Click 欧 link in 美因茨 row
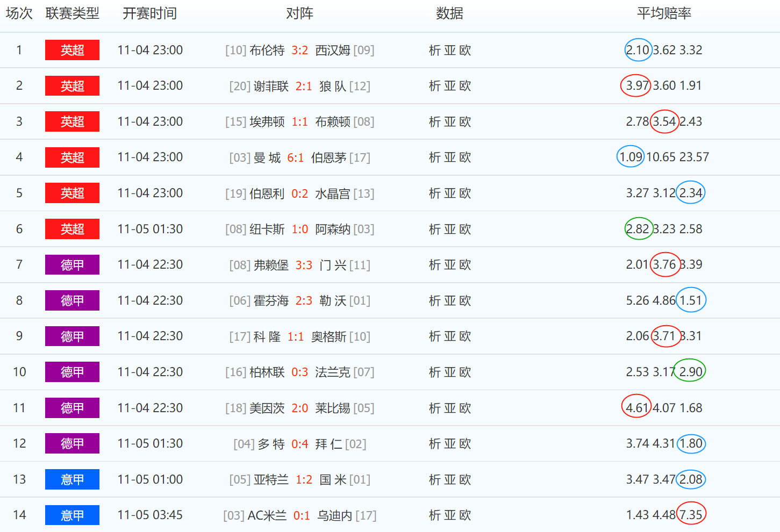Image resolution: width=780 pixels, height=532 pixels. click(x=465, y=408)
